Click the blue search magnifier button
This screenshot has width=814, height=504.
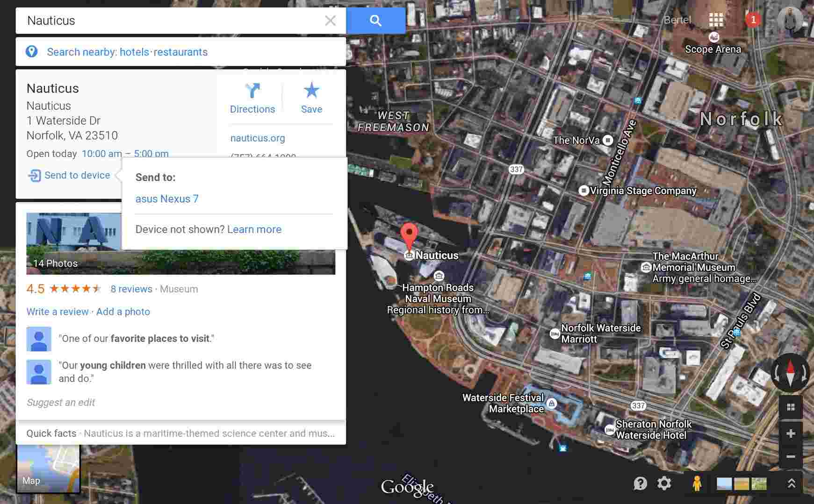pos(375,21)
